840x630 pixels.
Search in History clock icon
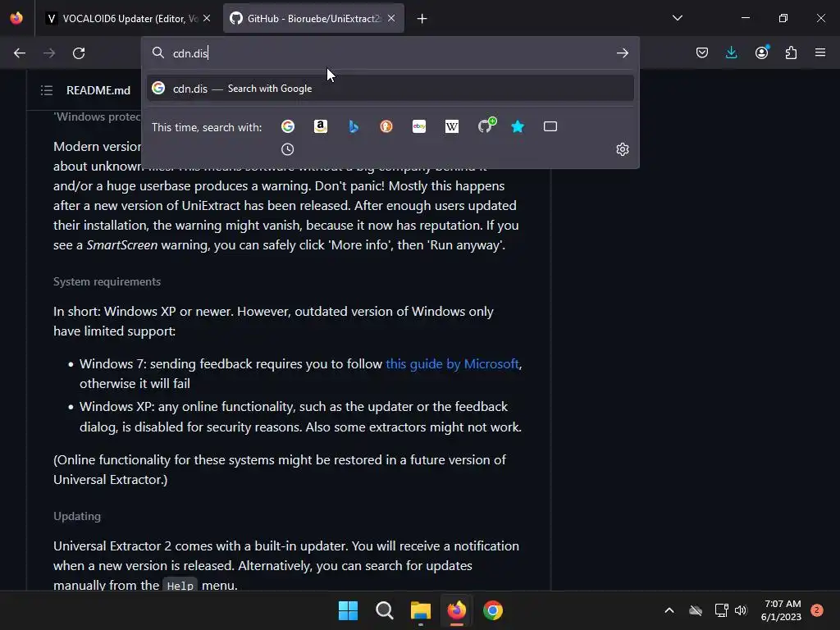(288, 149)
